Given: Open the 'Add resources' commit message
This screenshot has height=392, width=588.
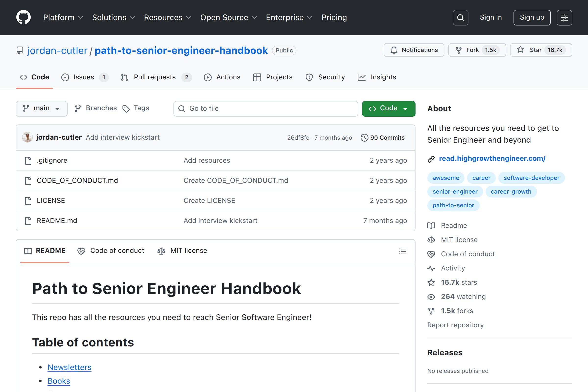Looking at the screenshot, I should [x=207, y=160].
